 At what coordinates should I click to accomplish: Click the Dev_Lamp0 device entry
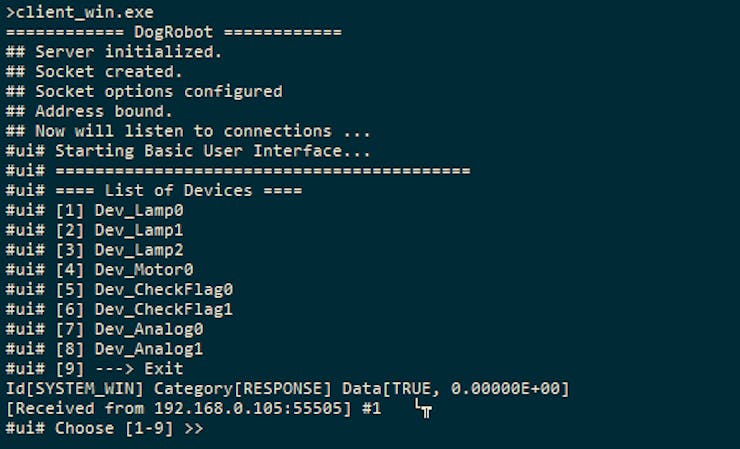[x=94, y=210]
